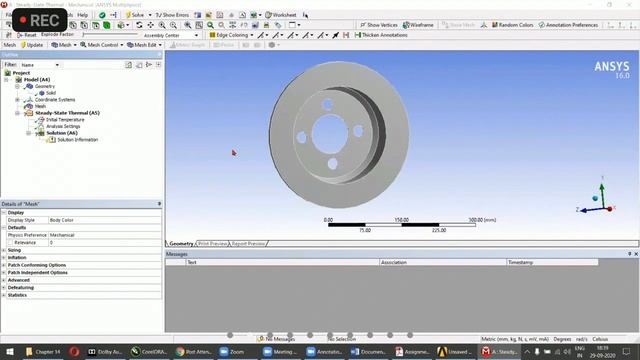
Task: Switch to the Geometry tab
Action: point(181,244)
